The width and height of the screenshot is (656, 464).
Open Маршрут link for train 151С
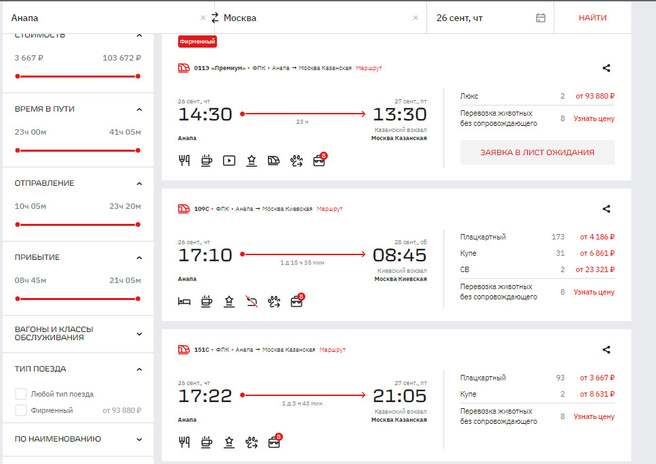point(333,349)
